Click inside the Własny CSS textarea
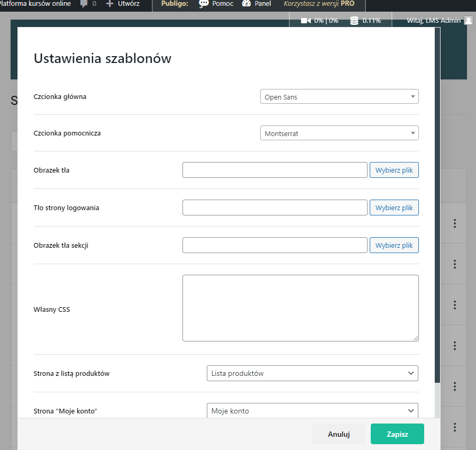 pyautogui.click(x=300, y=308)
